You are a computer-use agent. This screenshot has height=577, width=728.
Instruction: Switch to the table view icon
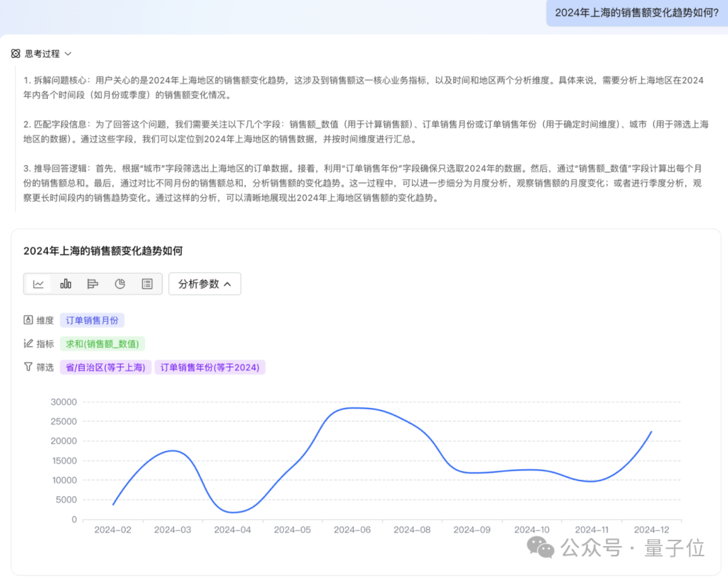click(148, 283)
